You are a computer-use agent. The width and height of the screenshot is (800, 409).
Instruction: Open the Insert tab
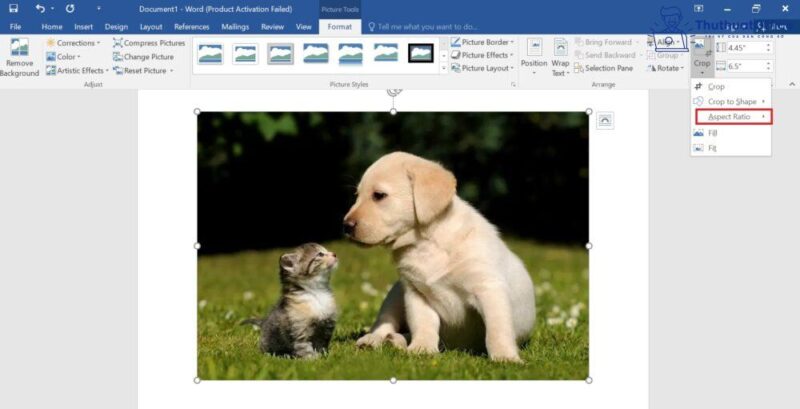84,27
